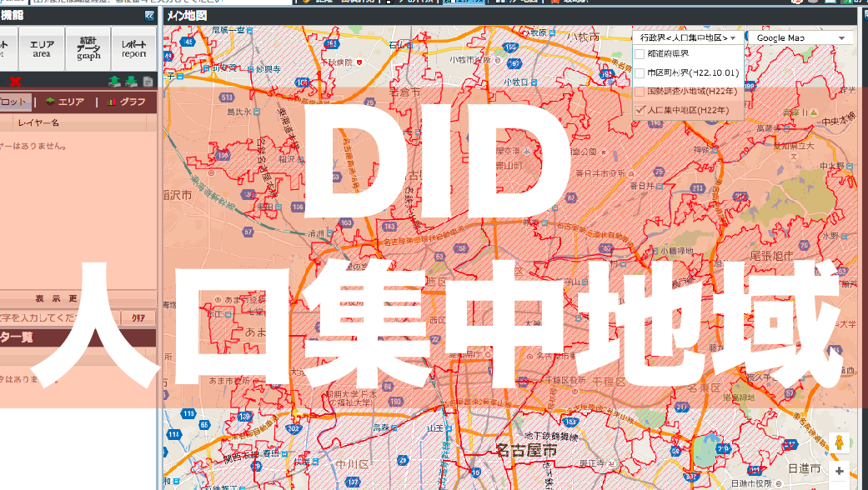Click the 尾張旭市 label on the map
Viewport: 868px width, 490px height.
771,256
